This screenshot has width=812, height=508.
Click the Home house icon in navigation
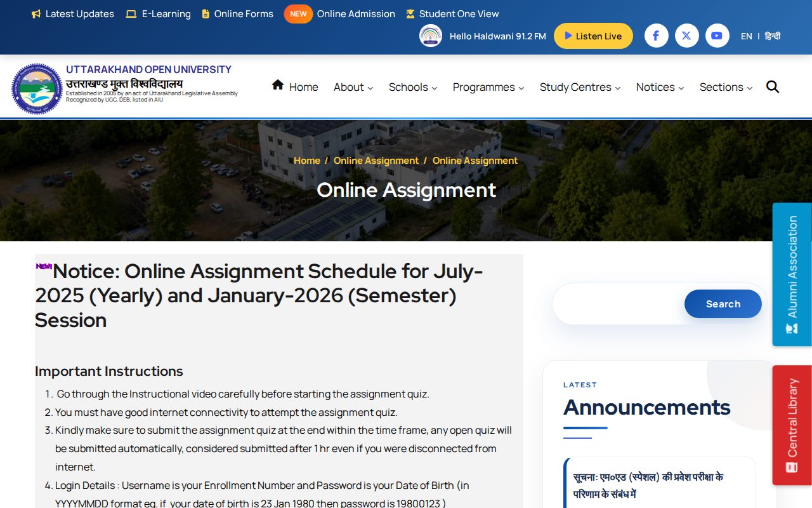tap(278, 85)
